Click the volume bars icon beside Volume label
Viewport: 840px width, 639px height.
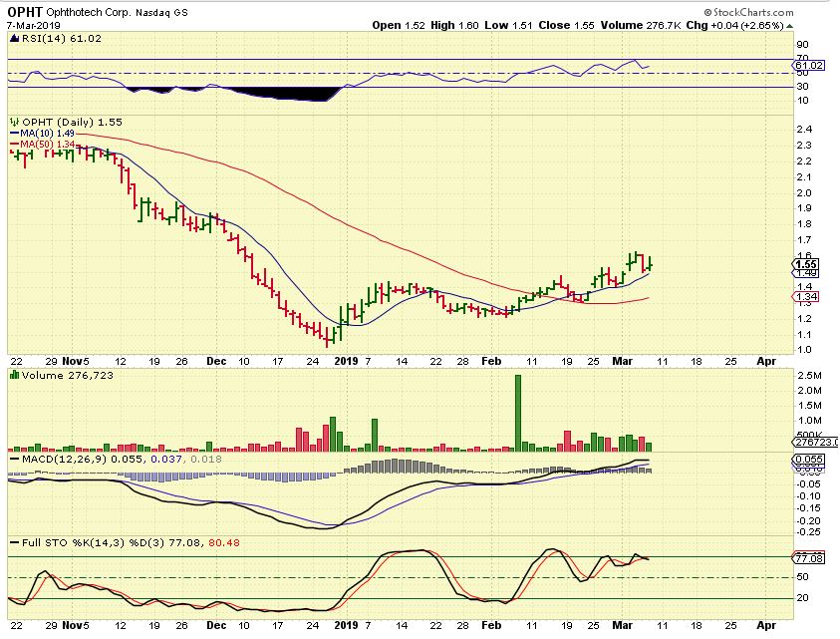pos(15,375)
